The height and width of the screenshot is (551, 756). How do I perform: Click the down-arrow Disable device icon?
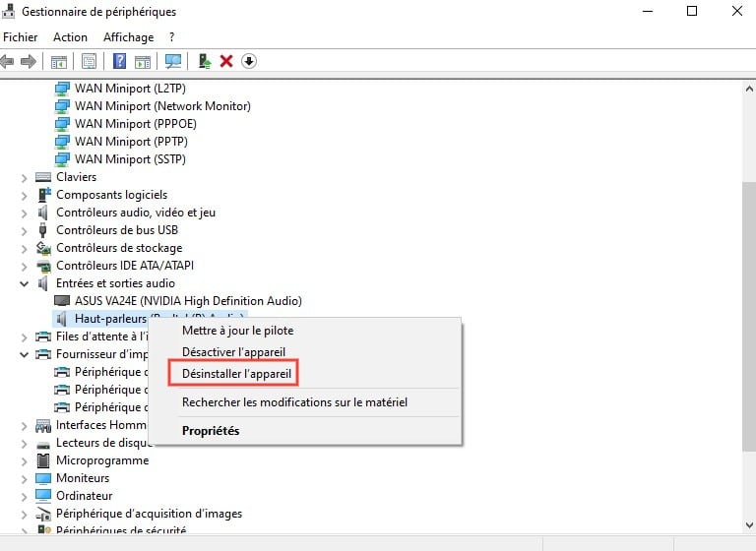coord(249,61)
